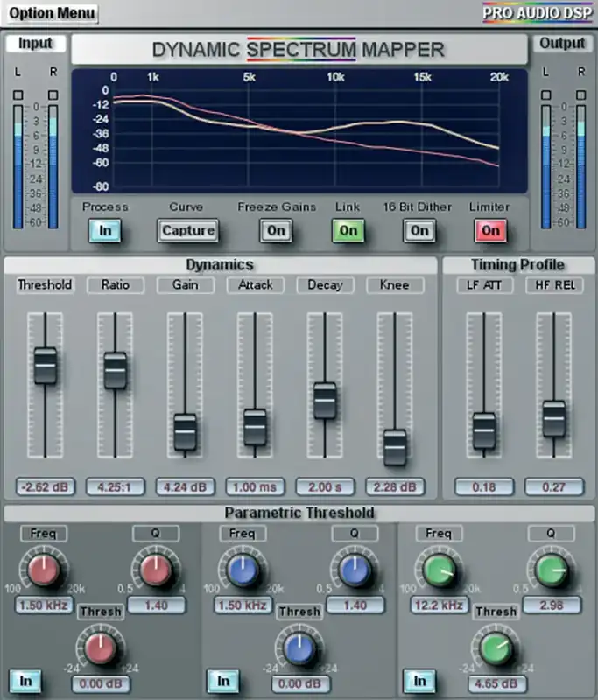
Task: Open the Option Menu
Action: tap(52, 13)
